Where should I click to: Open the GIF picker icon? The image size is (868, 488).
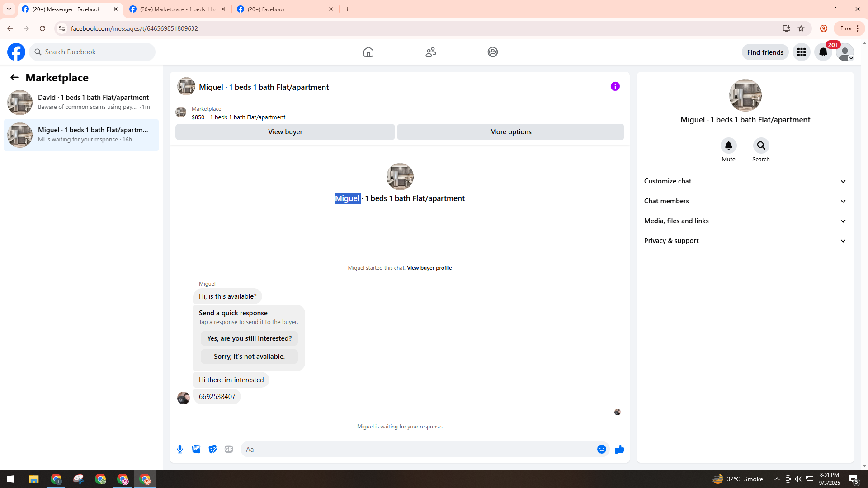pyautogui.click(x=229, y=449)
